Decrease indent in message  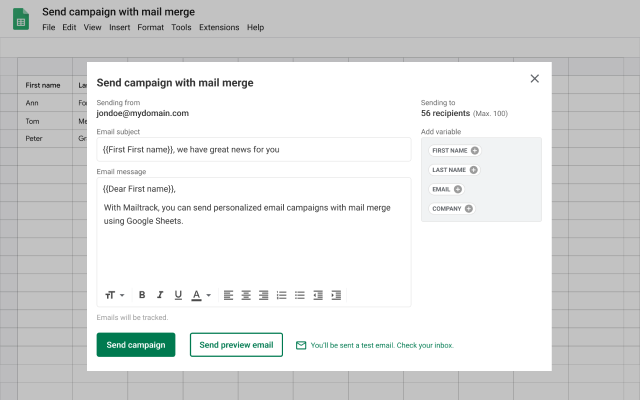pyautogui.click(x=318, y=295)
